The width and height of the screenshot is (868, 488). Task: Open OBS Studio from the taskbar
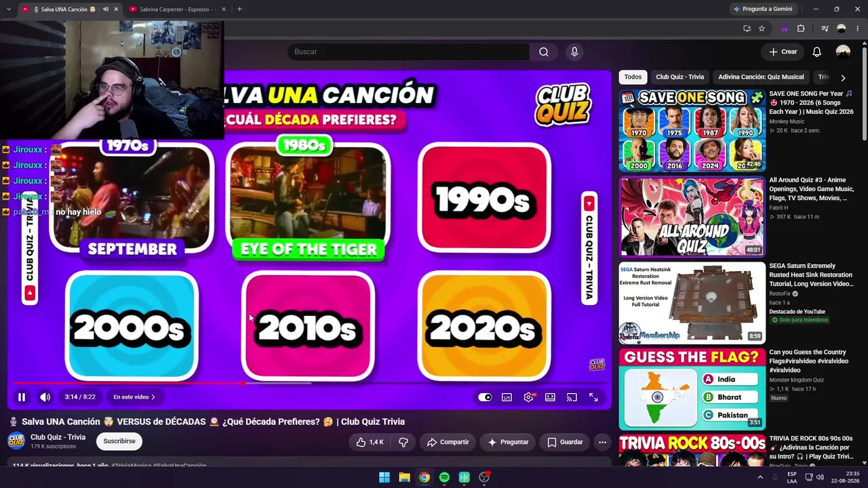[484, 477]
